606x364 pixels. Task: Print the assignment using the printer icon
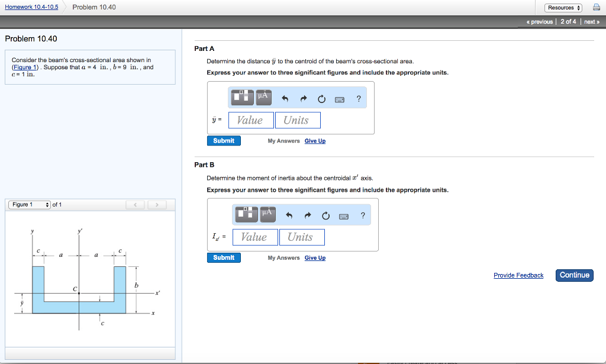point(597,7)
